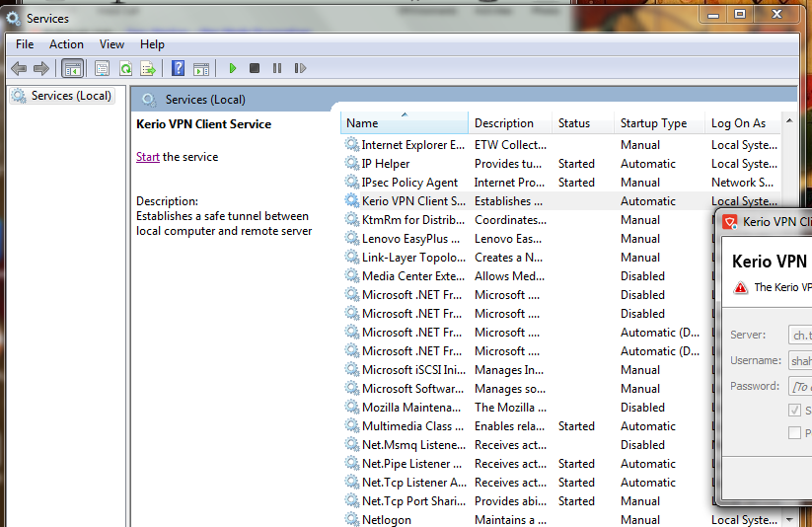Toggle the Show/Hide Console Tree button
Image resolution: width=812 pixels, height=527 pixels.
point(72,68)
